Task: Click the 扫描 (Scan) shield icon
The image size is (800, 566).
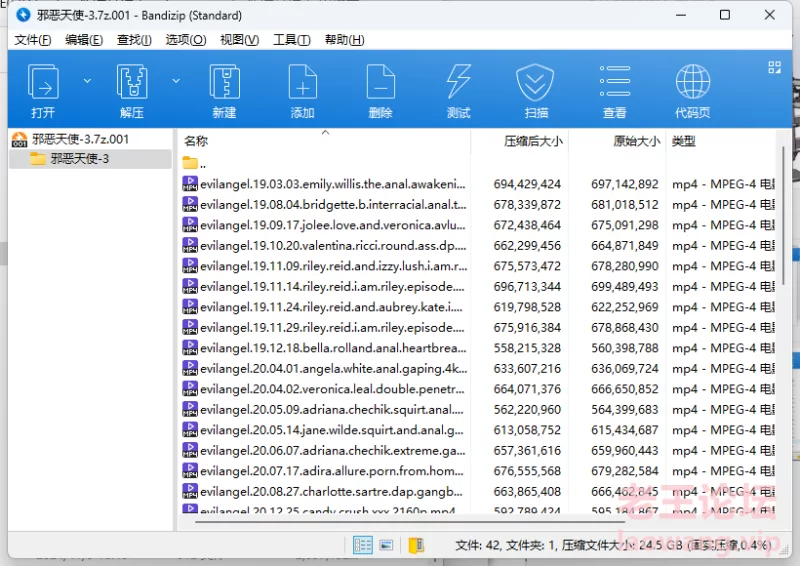Action: coord(535,82)
